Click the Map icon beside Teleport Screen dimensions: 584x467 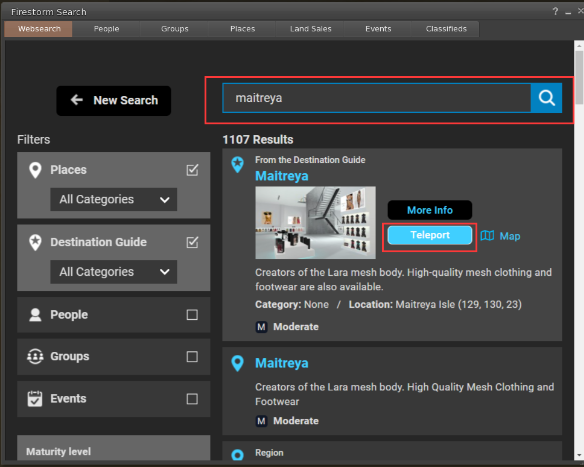[487, 235]
